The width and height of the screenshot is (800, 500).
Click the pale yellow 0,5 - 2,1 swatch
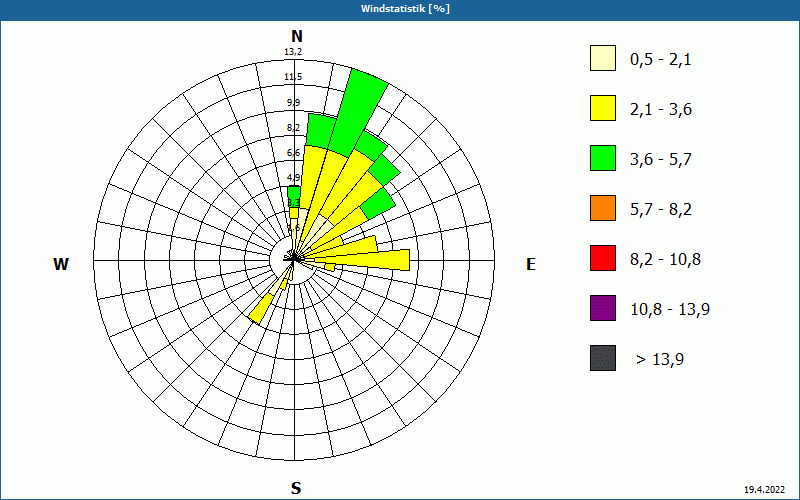click(603, 58)
